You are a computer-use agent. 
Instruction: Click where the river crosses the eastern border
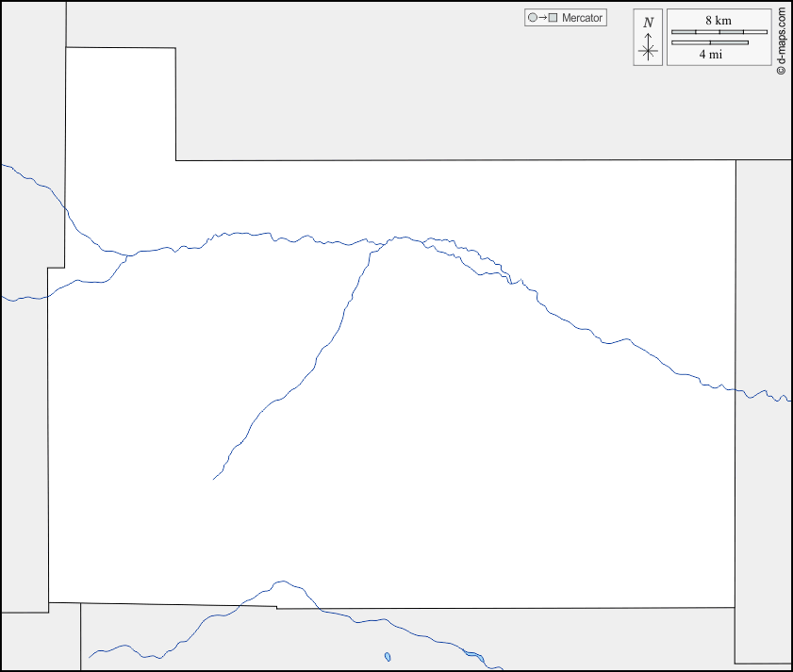click(x=735, y=390)
